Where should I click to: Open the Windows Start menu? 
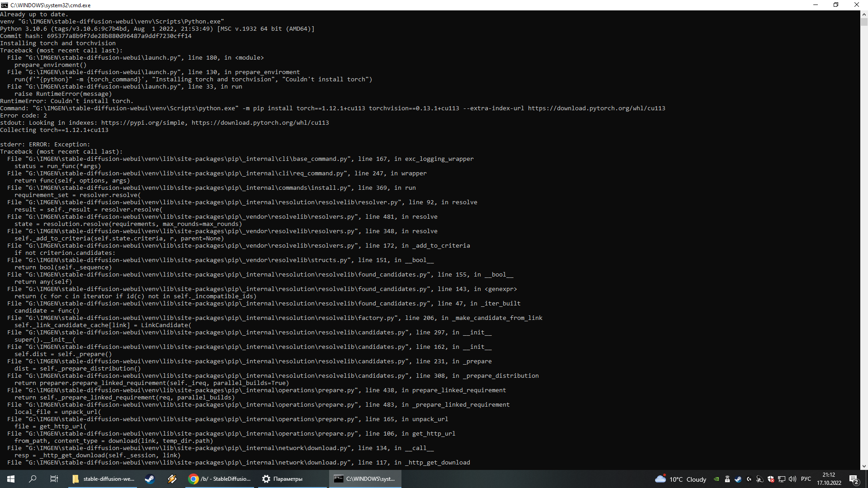coord(11,479)
